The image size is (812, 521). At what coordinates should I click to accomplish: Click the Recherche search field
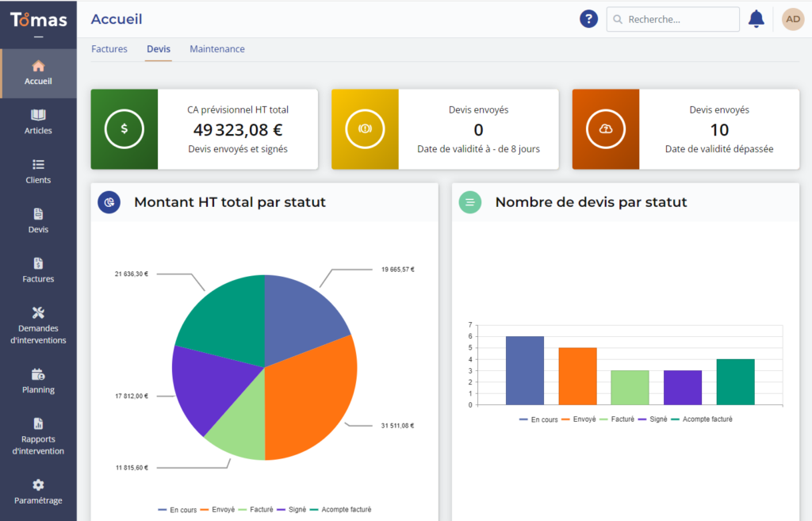pyautogui.click(x=672, y=19)
